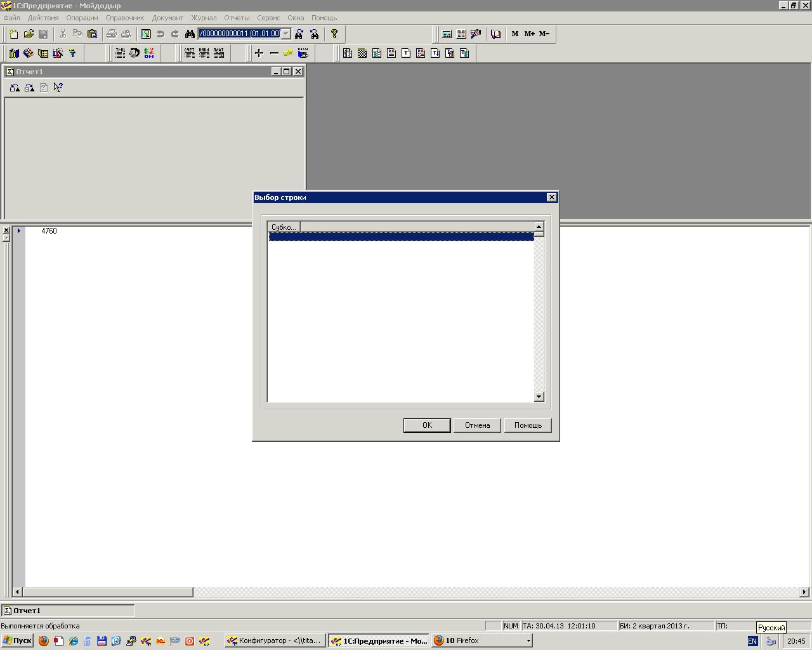
Task: Open the Сервис menu
Action: [x=268, y=18]
